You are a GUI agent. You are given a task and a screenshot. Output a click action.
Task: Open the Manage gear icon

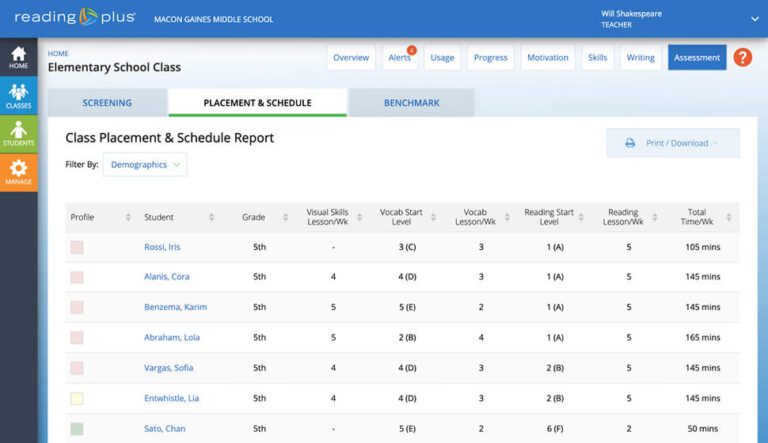coord(18,172)
